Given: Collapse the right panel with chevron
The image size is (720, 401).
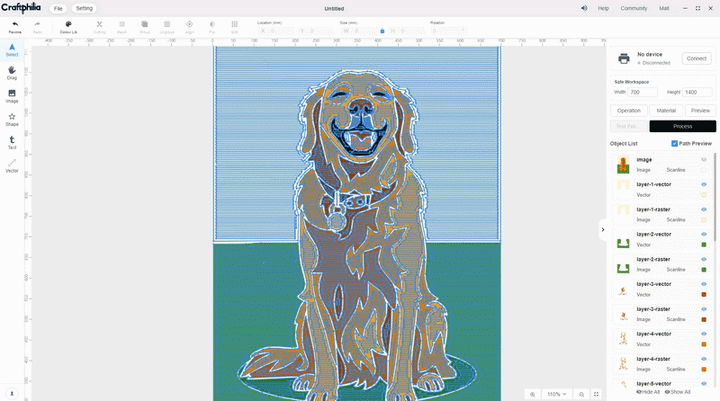Looking at the screenshot, I should pyautogui.click(x=603, y=230).
